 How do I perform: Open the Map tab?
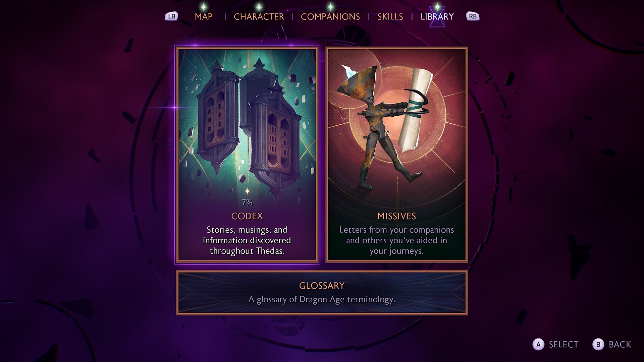(204, 16)
